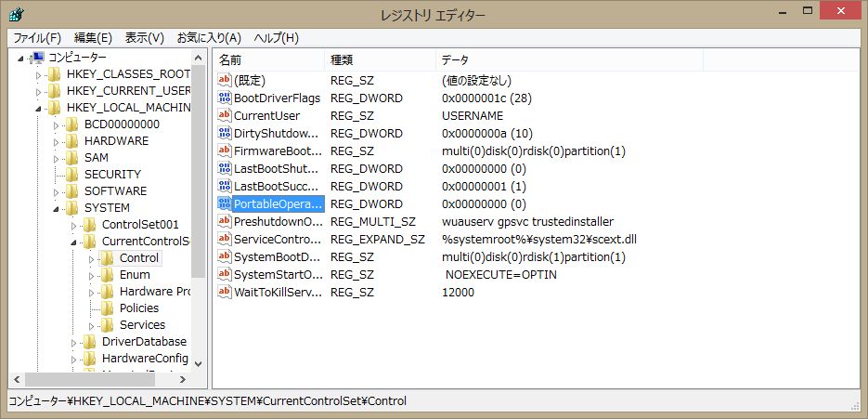Viewport: 868px width, 419px height.
Task: Collapse the HKEY_LOCAL_MACHINE node
Action: 38,109
